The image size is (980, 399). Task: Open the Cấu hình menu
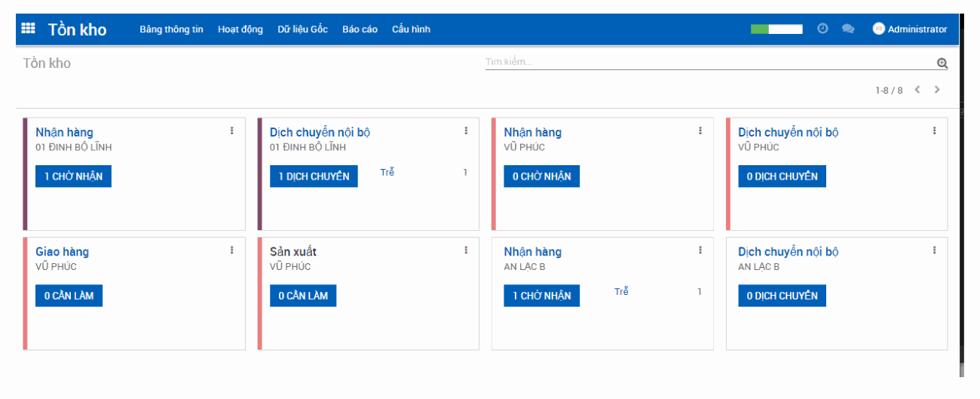pyautogui.click(x=411, y=29)
